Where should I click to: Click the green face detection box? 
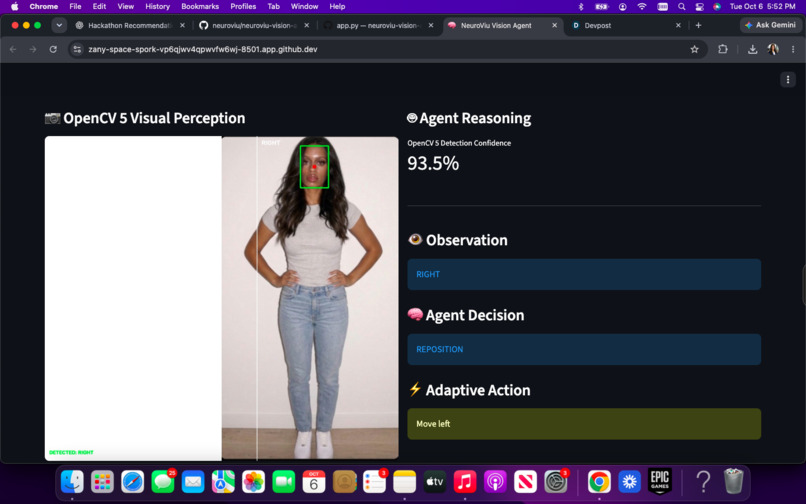coord(314,167)
